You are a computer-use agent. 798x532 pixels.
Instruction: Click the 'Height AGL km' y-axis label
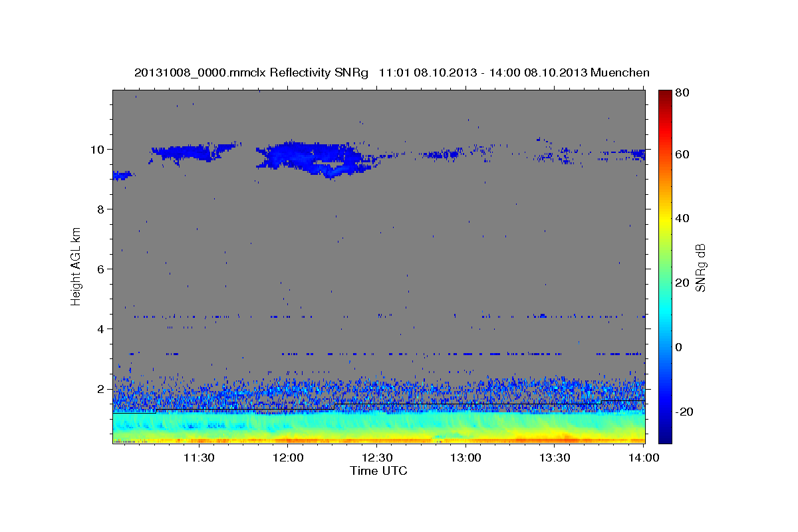(x=76, y=265)
